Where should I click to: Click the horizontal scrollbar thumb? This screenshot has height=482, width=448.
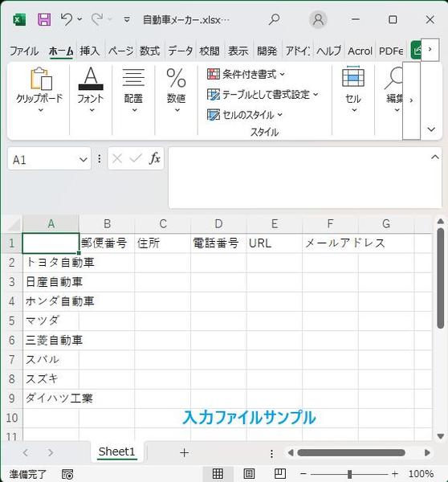[351, 452]
